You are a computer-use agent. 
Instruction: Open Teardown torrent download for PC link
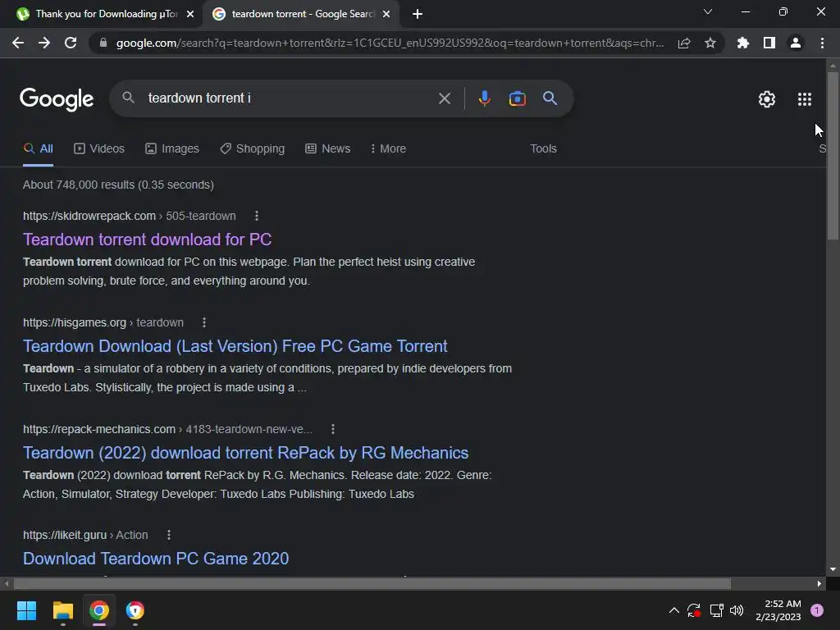click(148, 239)
